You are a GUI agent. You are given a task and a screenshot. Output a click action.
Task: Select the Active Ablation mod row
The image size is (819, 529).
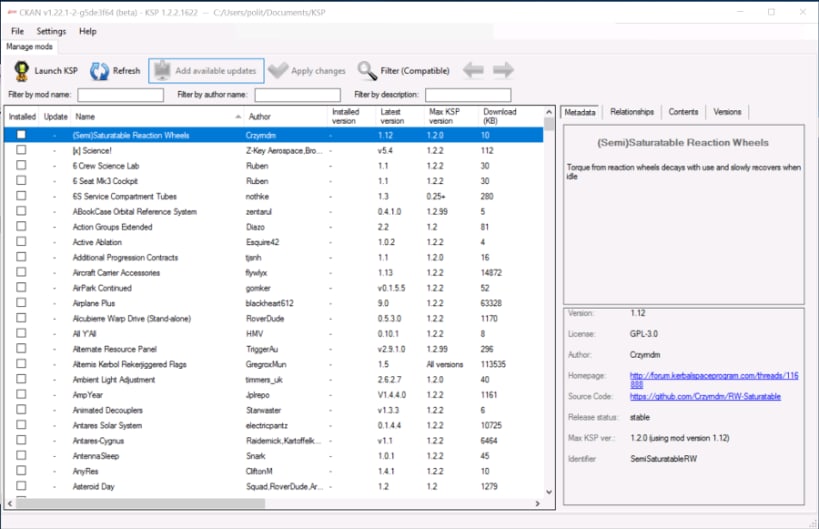(x=274, y=242)
